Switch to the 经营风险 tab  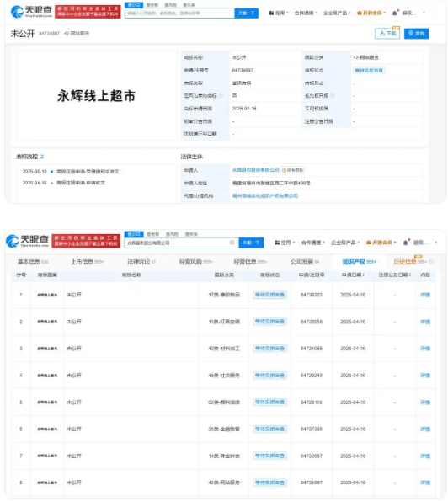(x=195, y=262)
